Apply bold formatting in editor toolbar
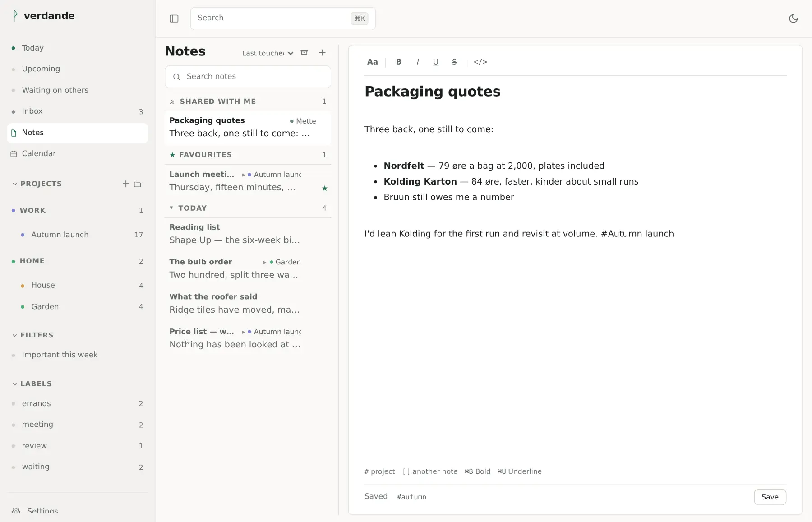Viewport: 812px width, 522px height. [398, 62]
